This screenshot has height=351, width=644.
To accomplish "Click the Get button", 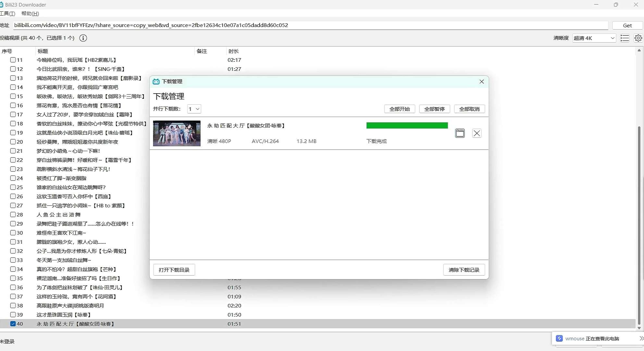I will click(627, 25).
